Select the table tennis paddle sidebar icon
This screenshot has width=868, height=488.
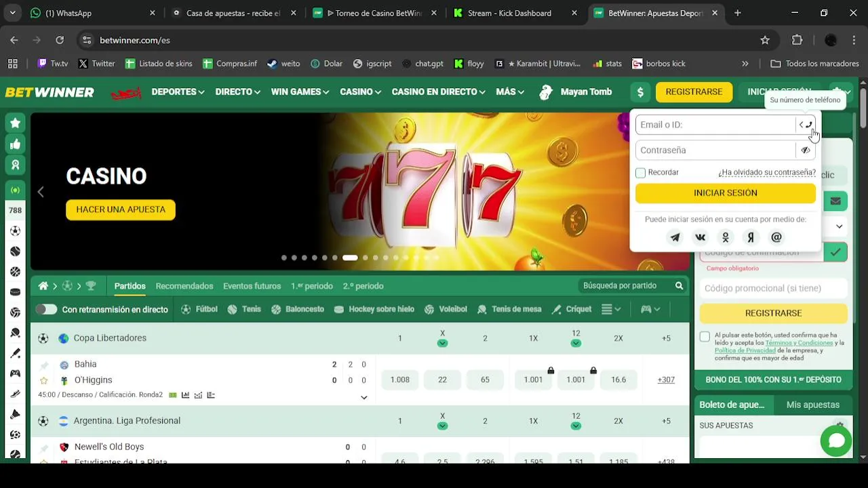click(15, 333)
